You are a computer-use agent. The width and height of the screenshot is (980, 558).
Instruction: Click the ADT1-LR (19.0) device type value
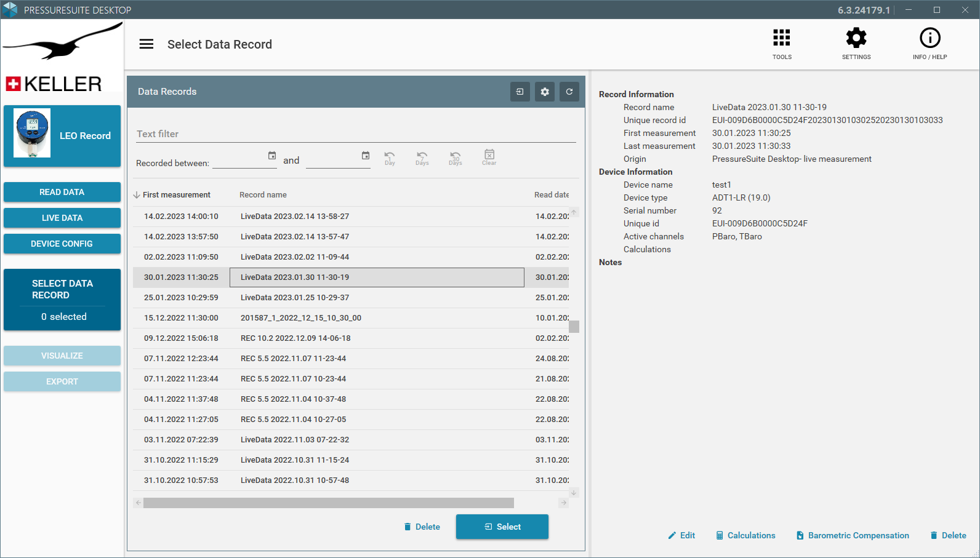(x=741, y=198)
